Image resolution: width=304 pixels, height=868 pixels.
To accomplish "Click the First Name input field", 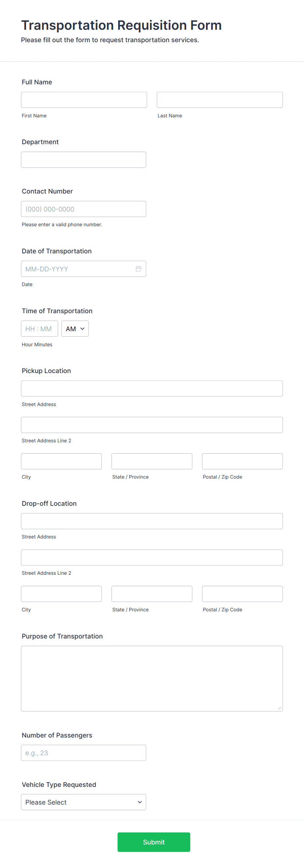I will [84, 100].
